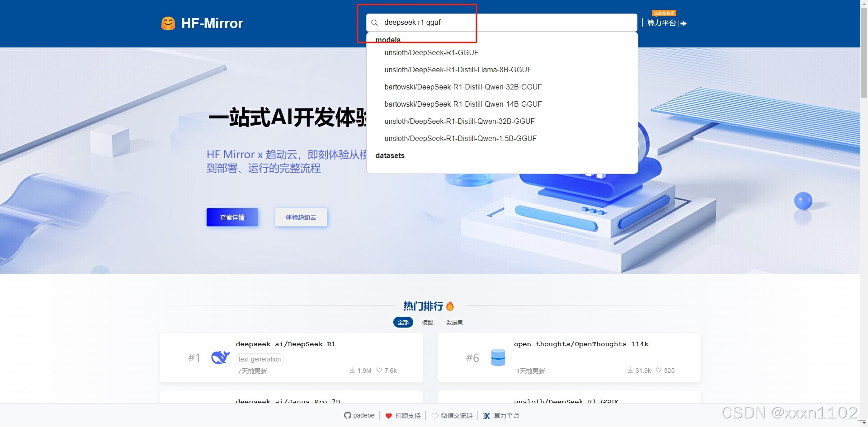This screenshot has height=427, width=868.
Task: Click the 1.9M download count
Action: 364,371
